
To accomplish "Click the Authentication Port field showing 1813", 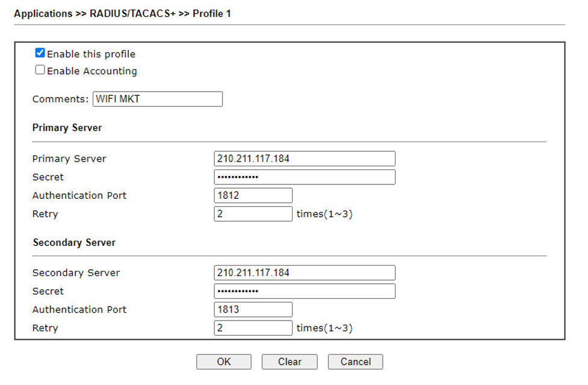I will click(253, 310).
